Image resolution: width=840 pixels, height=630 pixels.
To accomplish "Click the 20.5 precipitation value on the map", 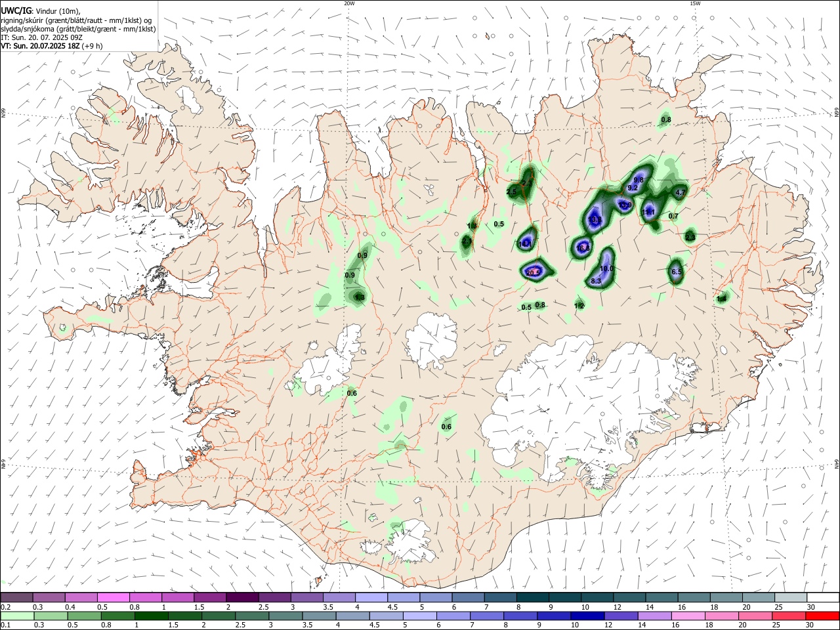I will tap(534, 273).
